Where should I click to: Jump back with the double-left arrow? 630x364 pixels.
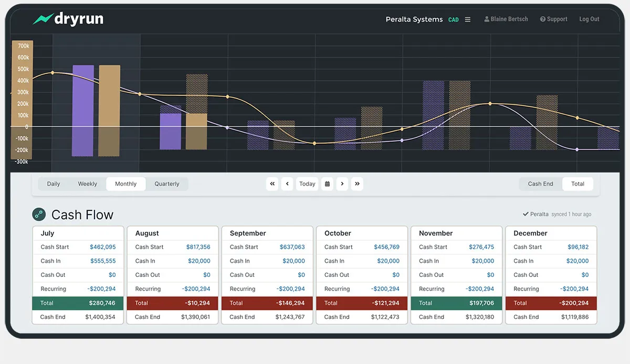(x=272, y=184)
